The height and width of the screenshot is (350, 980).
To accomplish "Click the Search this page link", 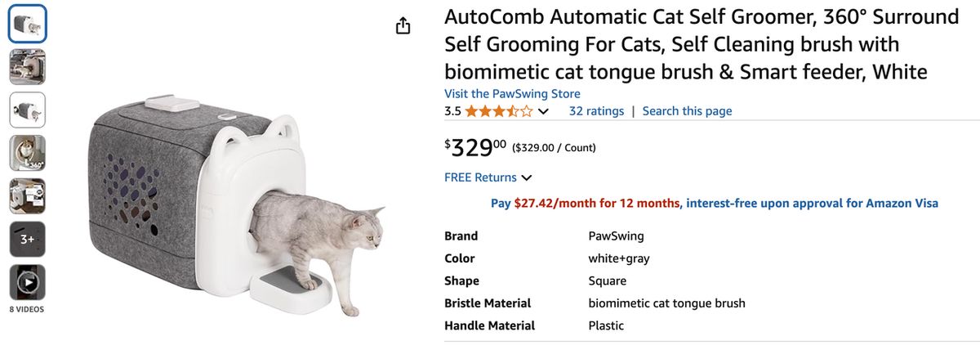I will tap(687, 111).
